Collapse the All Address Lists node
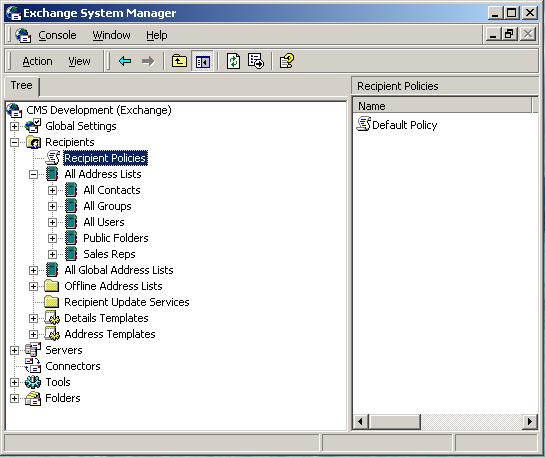545x457 pixels. tap(33, 174)
